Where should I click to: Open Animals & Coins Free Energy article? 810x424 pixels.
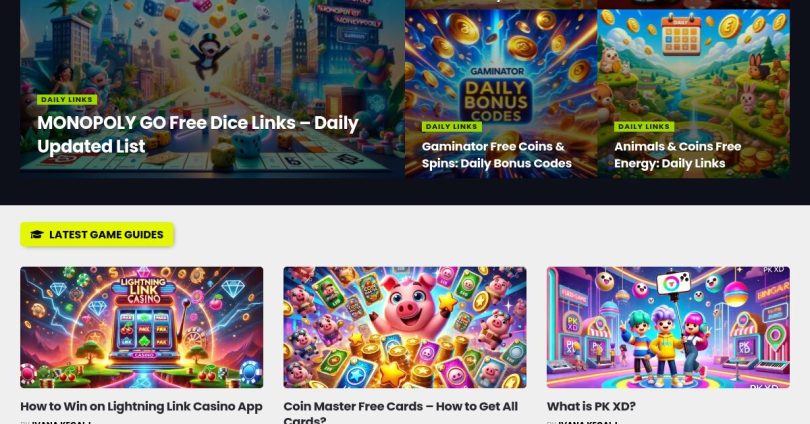677,154
